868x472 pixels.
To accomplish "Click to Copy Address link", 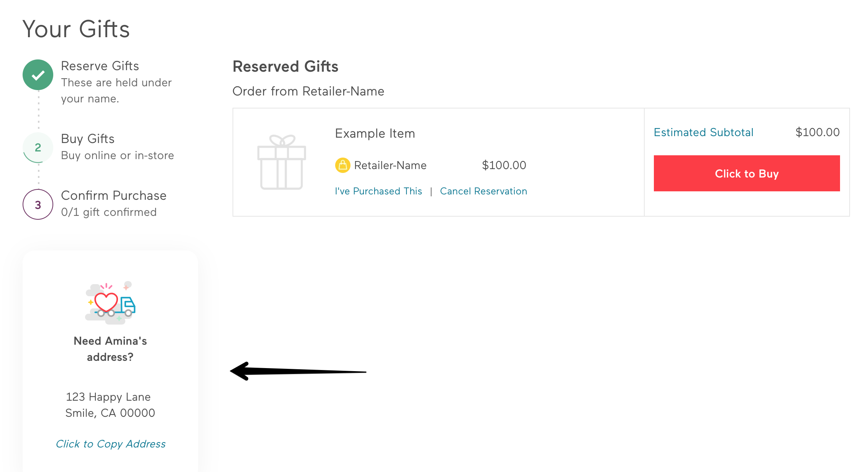I will (x=111, y=444).
